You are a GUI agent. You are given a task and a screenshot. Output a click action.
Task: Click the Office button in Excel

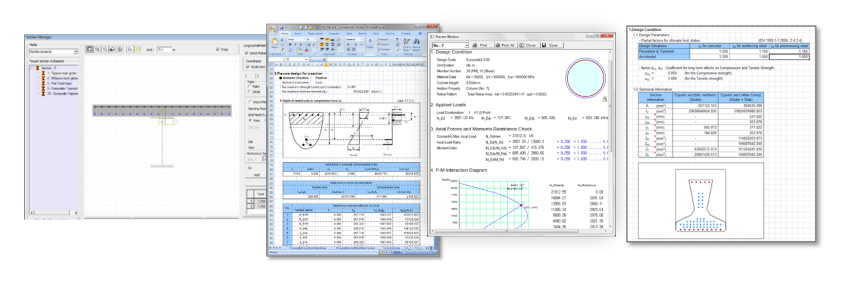(x=273, y=30)
